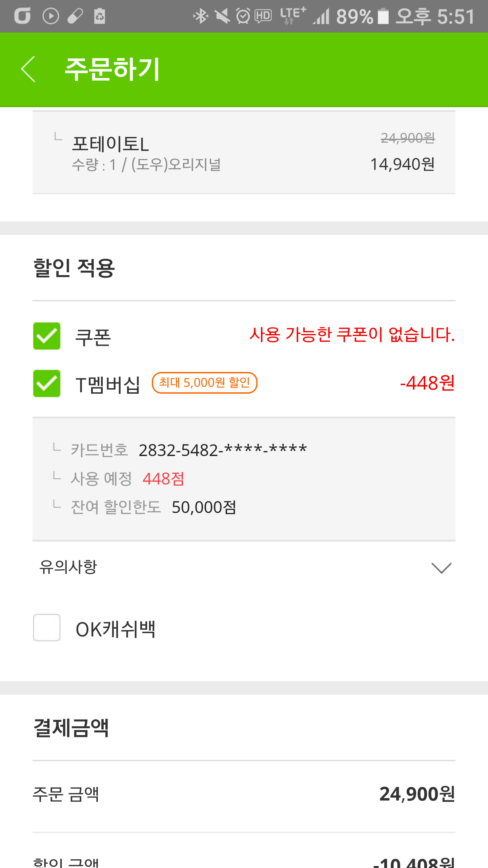Select the 포테이토L order item row
The height and width of the screenshot is (868, 488).
(244, 152)
